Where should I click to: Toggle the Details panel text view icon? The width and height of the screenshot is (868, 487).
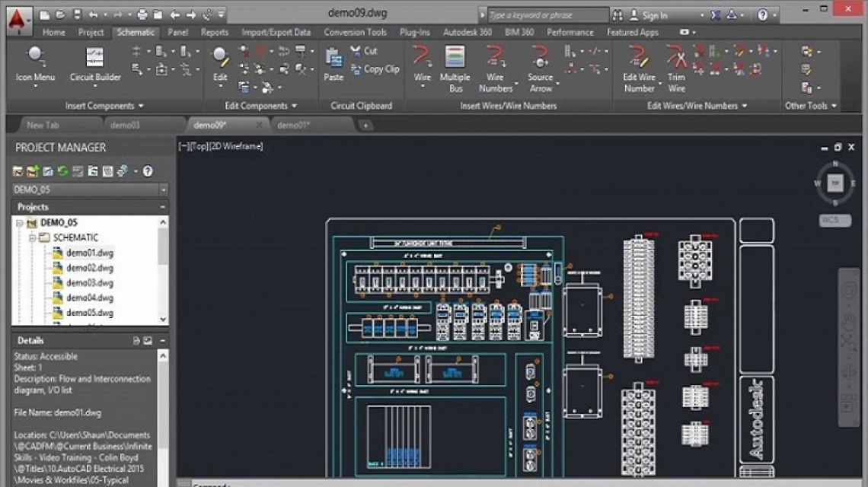pyautogui.click(x=136, y=341)
